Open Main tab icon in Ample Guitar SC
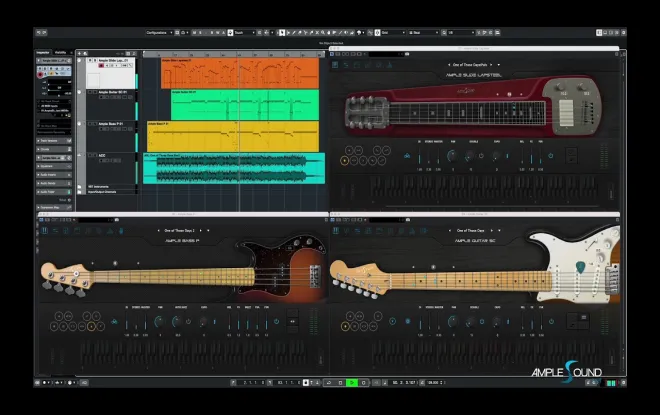This screenshot has height=415, width=660. (x=336, y=231)
